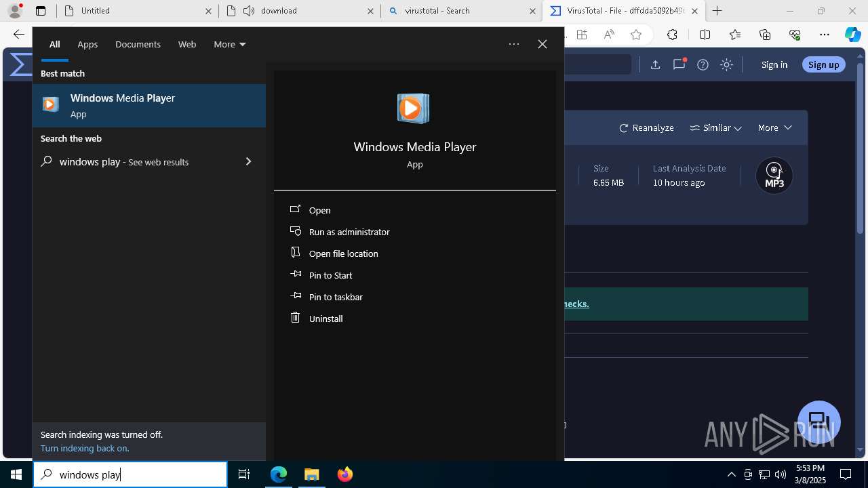Screen dimensions: 868x488
Task: Click the Open icon in actions list
Action: (x=295, y=209)
